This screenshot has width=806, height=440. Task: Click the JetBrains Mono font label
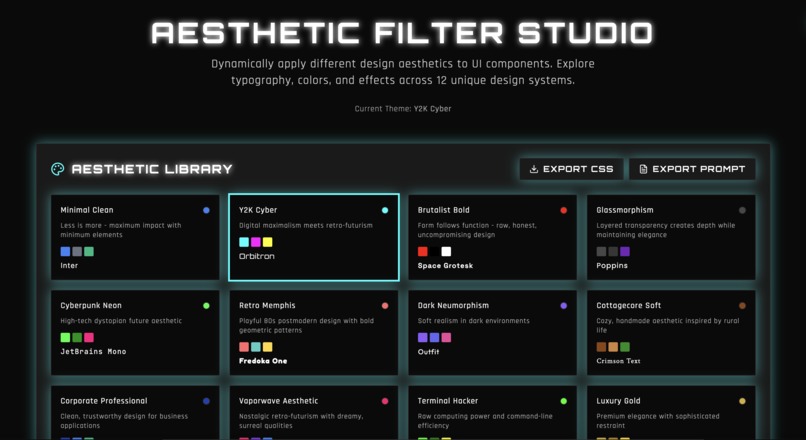[x=93, y=352]
